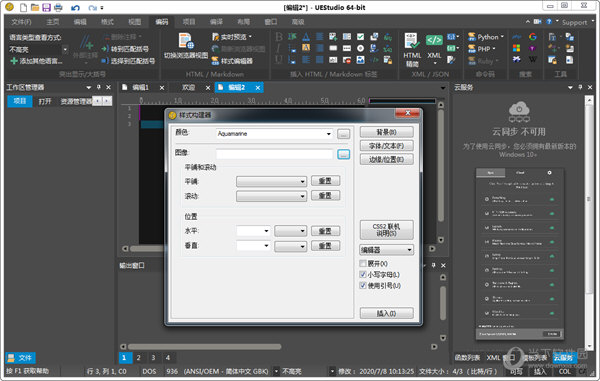Open the 滚动 scroll dropdown

pos(271,196)
